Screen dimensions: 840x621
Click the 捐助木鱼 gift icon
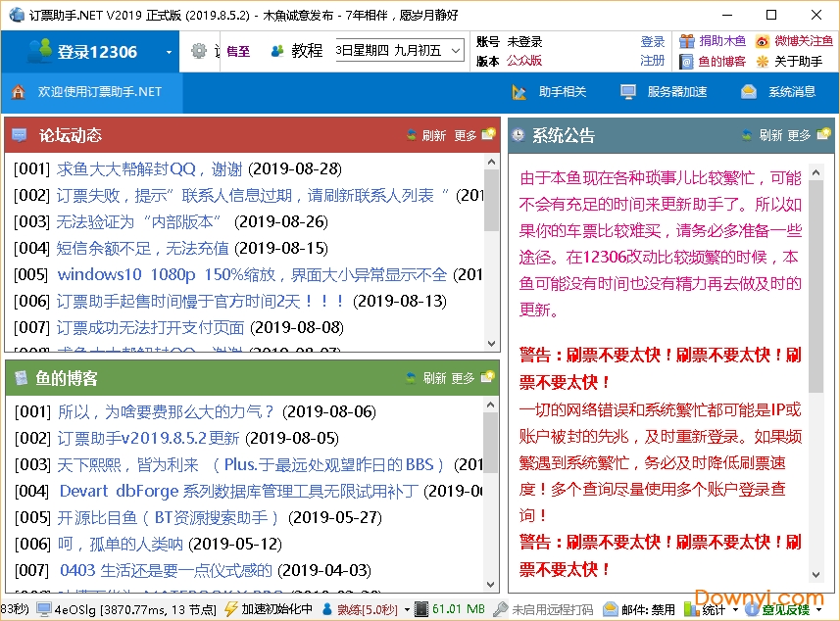click(687, 42)
